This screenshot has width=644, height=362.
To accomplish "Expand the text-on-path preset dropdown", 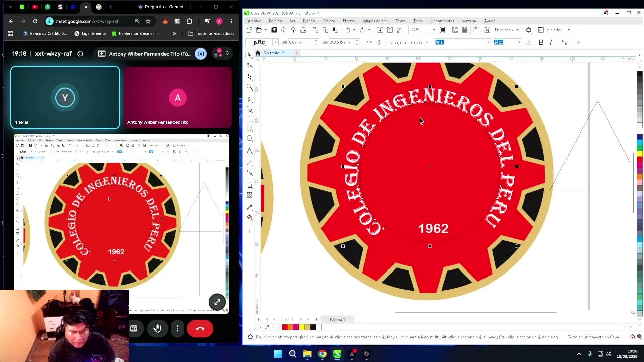I will [275, 43].
